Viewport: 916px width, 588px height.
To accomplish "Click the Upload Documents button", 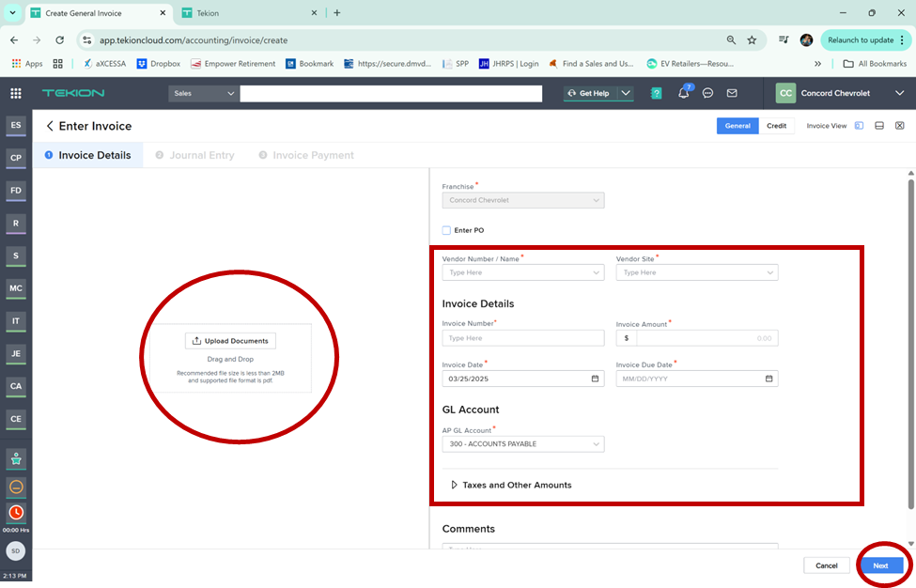I will (x=230, y=341).
